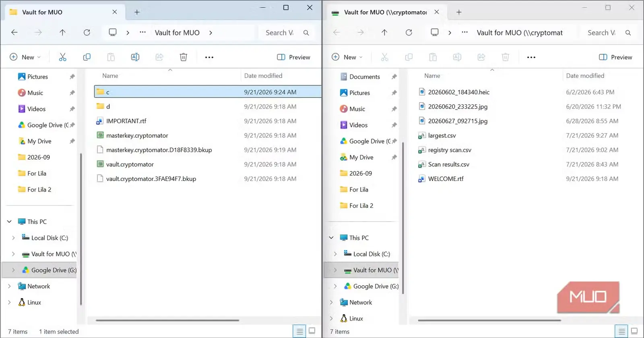Image resolution: width=644 pixels, height=338 pixels.
Task: Toggle Preview pane in right window
Action: (616, 57)
